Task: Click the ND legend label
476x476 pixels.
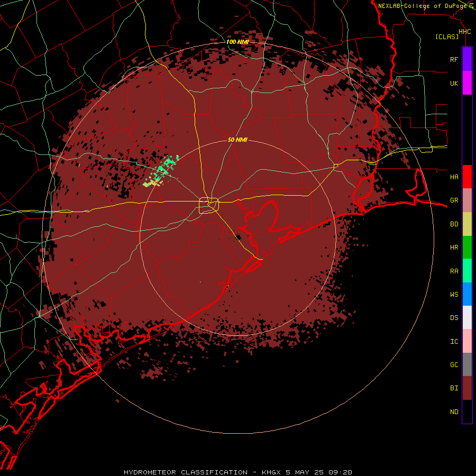Action: click(454, 412)
